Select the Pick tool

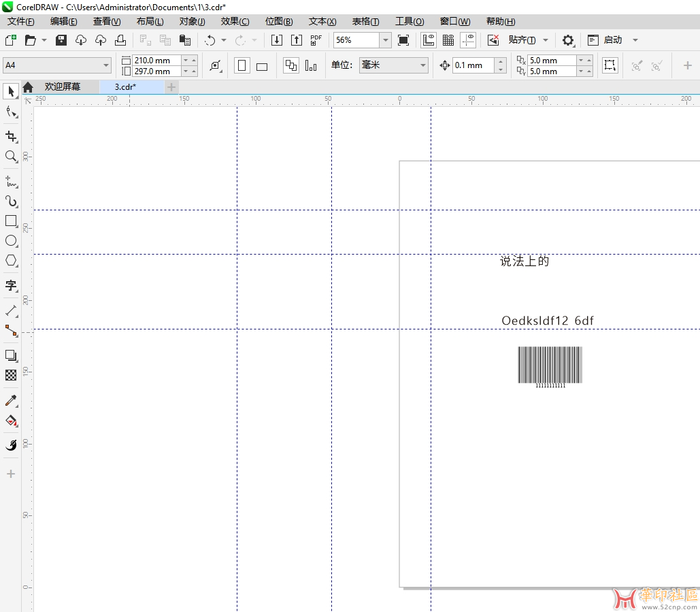pyautogui.click(x=11, y=91)
